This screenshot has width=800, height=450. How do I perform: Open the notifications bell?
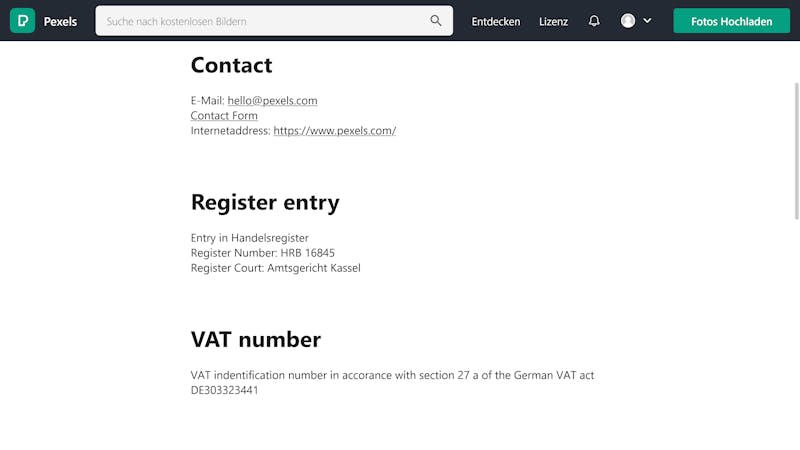pos(594,21)
